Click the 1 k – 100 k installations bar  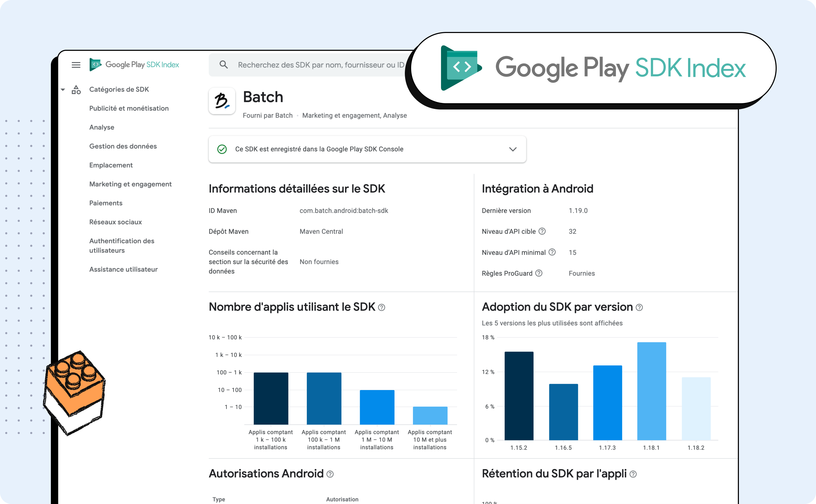click(x=271, y=398)
